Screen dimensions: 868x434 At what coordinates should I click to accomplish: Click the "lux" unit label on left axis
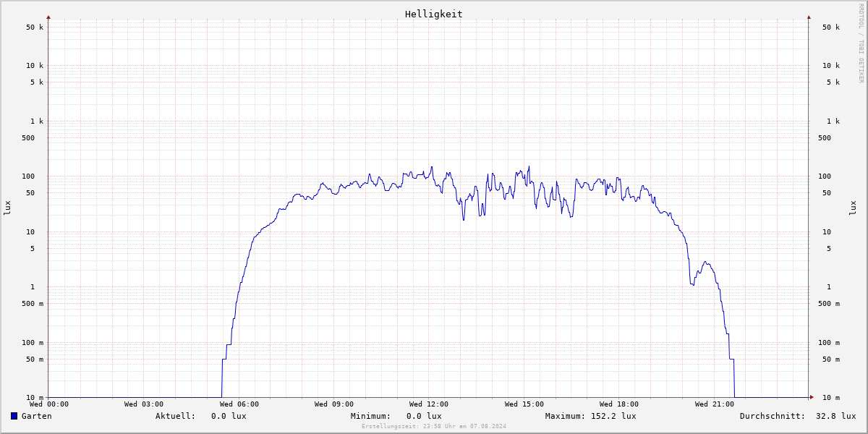[x=7, y=208]
